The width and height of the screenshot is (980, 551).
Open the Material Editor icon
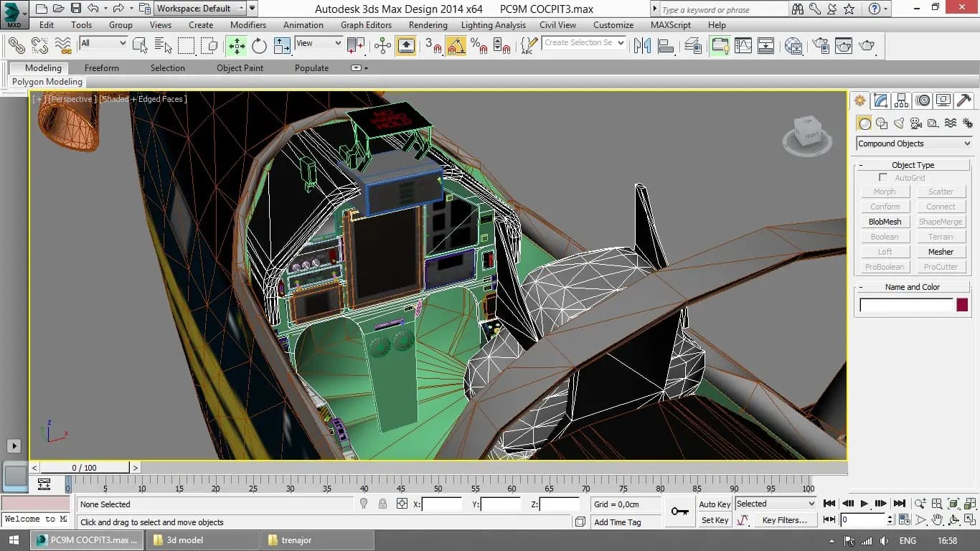[x=793, y=46]
